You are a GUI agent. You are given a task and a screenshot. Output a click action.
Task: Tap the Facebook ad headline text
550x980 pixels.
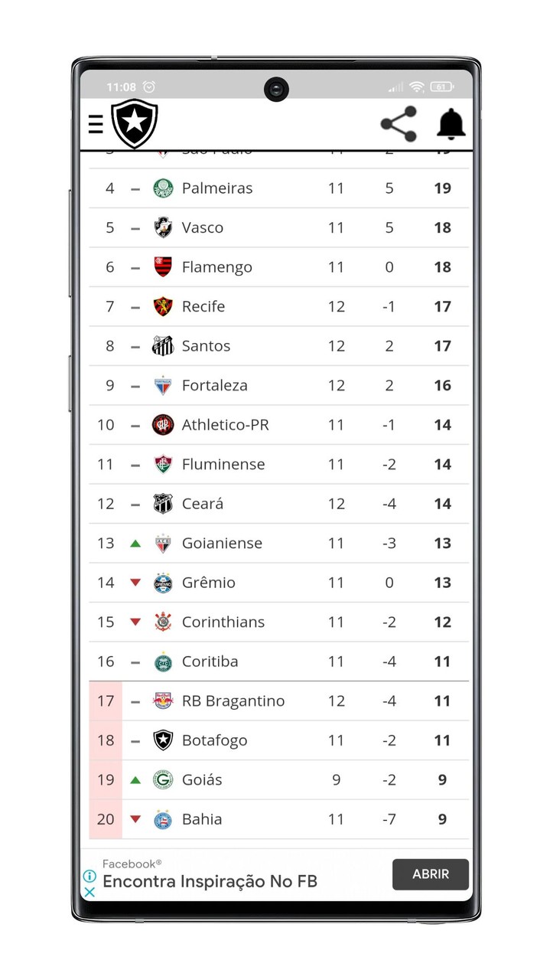tap(210, 881)
